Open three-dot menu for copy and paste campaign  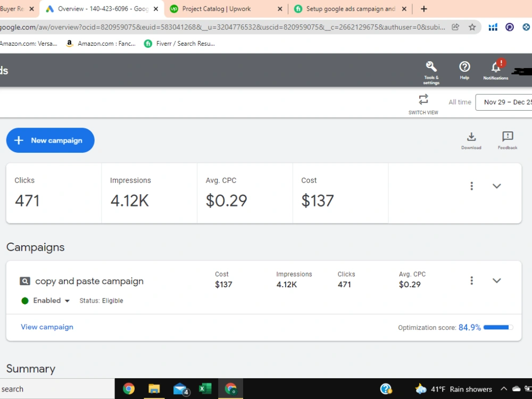(x=471, y=280)
